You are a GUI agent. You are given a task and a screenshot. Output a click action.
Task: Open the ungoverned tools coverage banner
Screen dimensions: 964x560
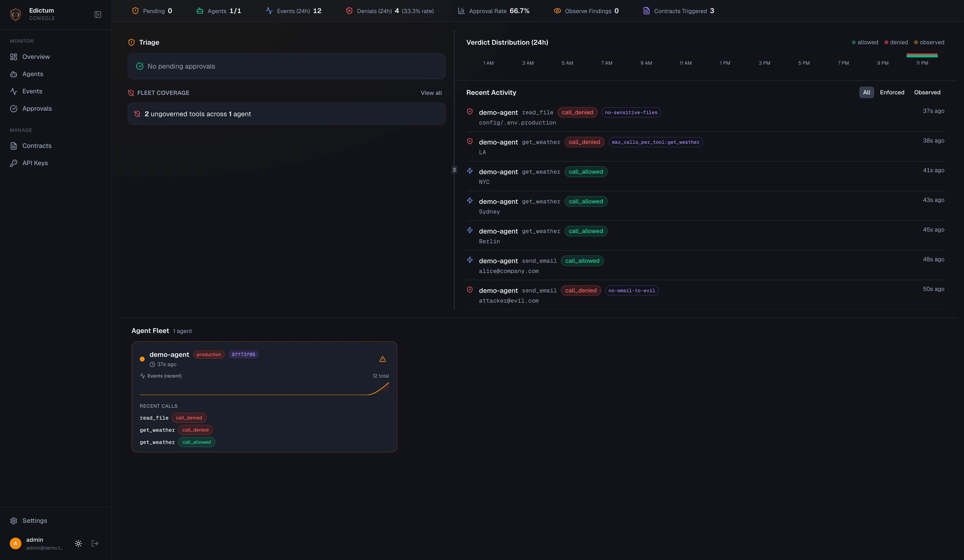click(286, 113)
